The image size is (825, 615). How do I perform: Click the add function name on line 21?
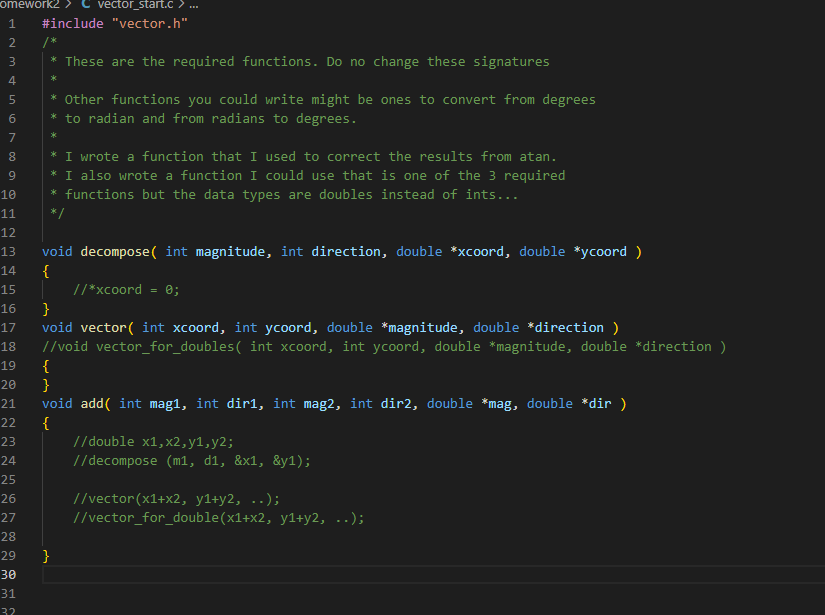pyautogui.click(x=92, y=404)
